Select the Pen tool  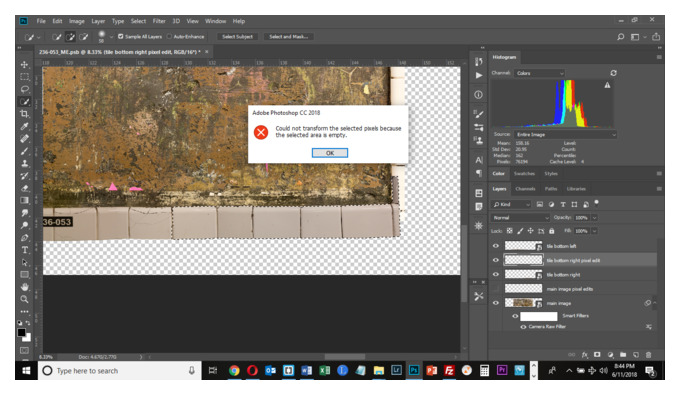[25, 238]
